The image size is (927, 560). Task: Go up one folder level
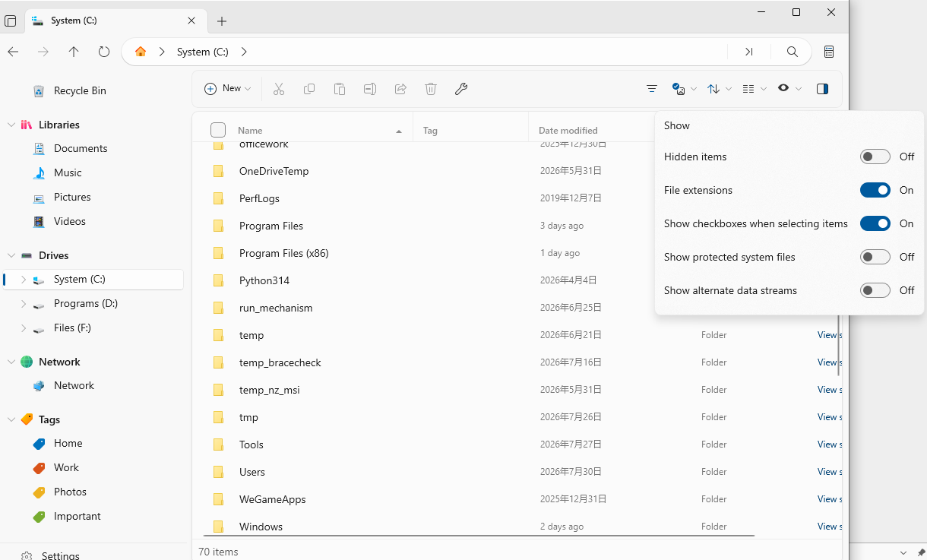pos(74,52)
